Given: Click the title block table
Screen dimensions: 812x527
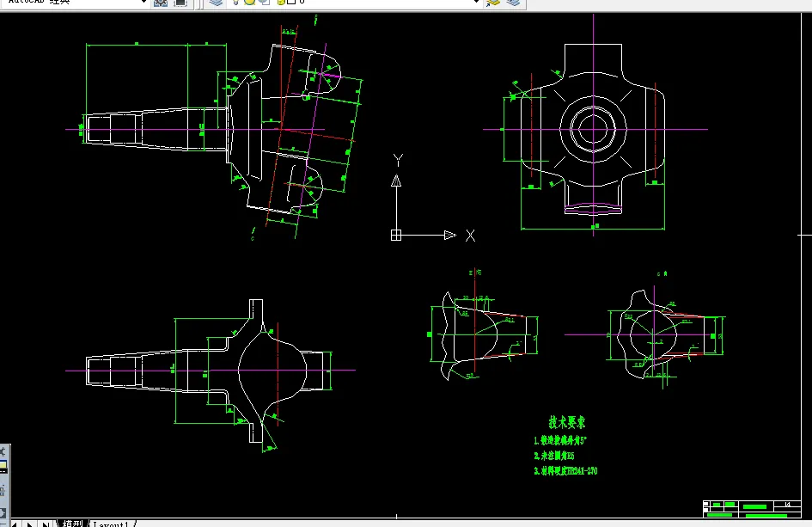Looking at the screenshot, I should (x=752, y=509).
